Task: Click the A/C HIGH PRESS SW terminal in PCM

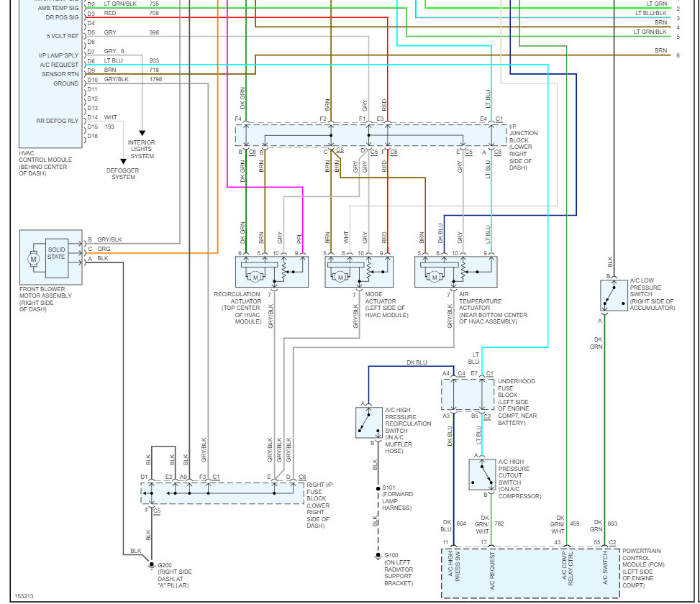Action: click(454, 567)
